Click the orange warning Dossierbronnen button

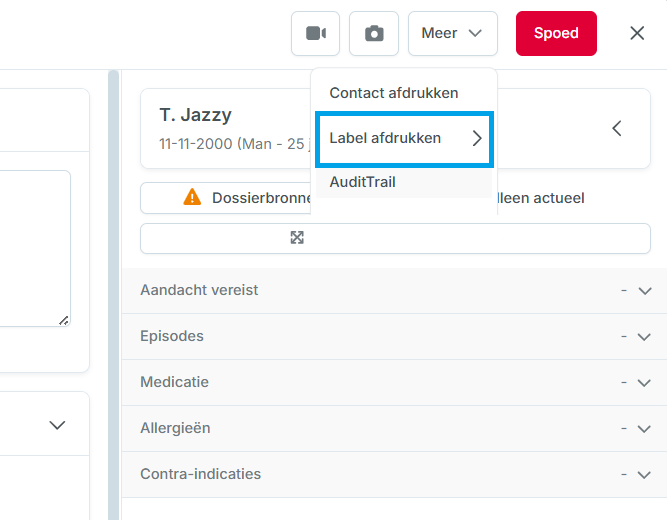[x=226, y=198]
